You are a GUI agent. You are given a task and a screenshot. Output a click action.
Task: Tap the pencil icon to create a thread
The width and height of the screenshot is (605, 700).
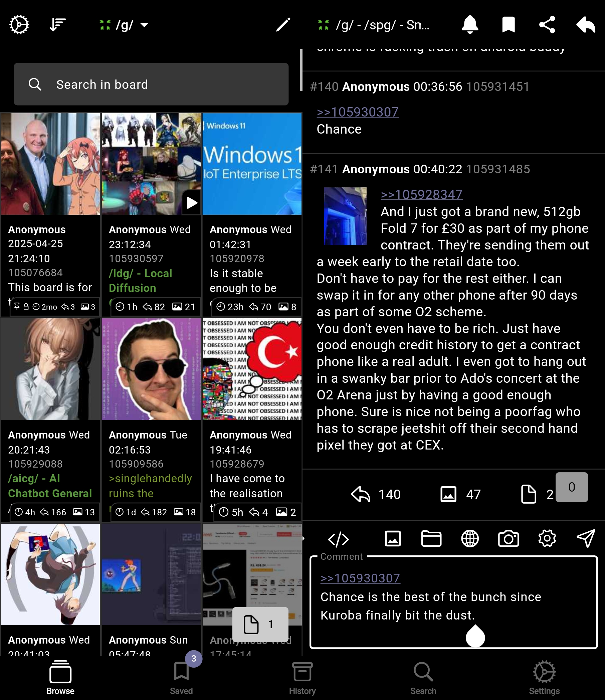[283, 25]
